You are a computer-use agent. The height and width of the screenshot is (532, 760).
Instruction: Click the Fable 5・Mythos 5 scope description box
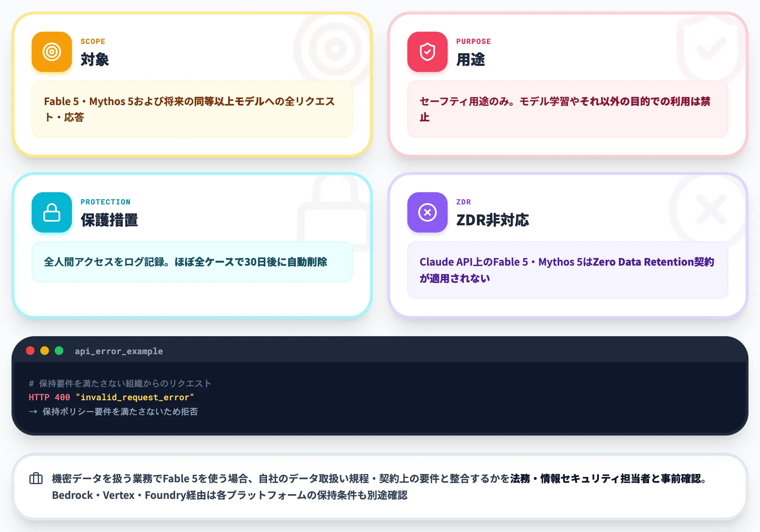pyautogui.click(x=192, y=109)
